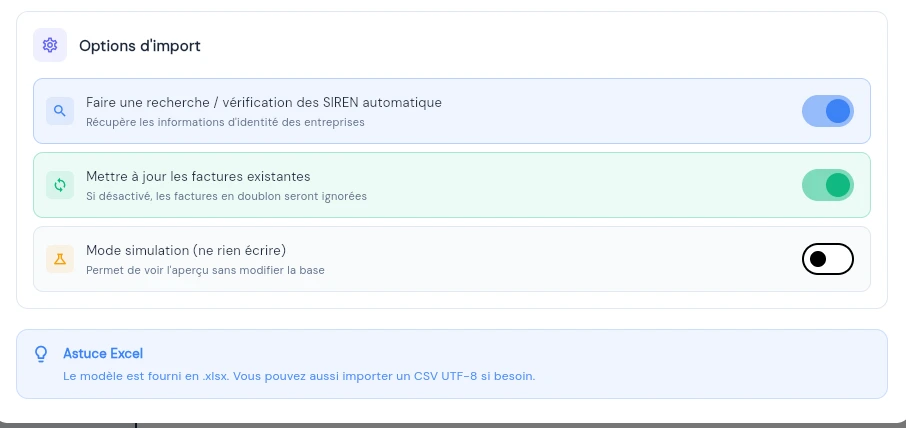Click the orange flask simulation icon
The height and width of the screenshot is (428, 906).
pyautogui.click(x=60, y=259)
